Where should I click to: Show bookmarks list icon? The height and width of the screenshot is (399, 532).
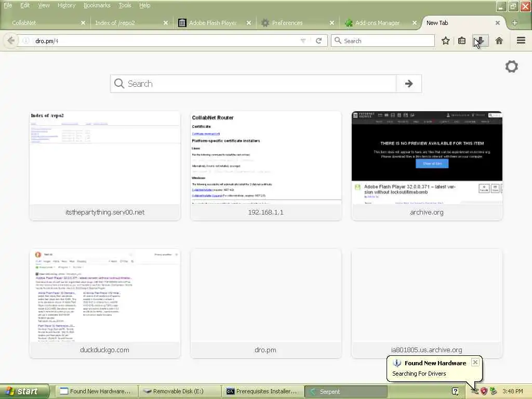click(462, 41)
